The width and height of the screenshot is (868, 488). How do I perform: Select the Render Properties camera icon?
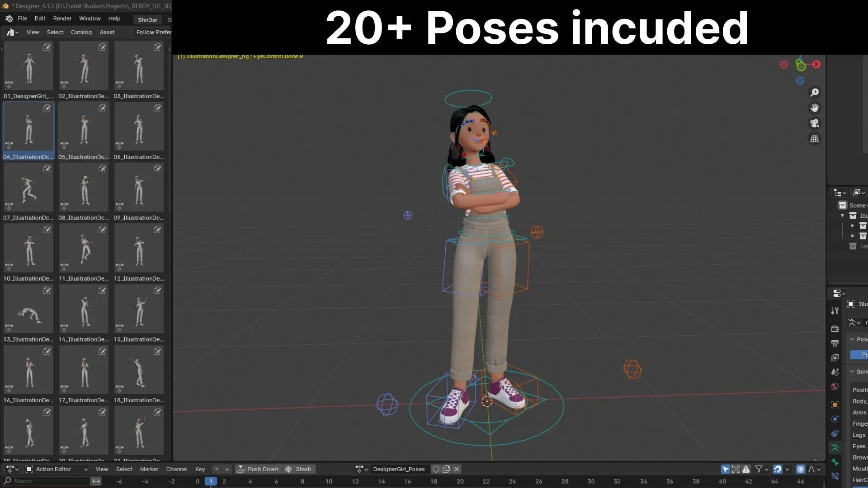(x=835, y=328)
